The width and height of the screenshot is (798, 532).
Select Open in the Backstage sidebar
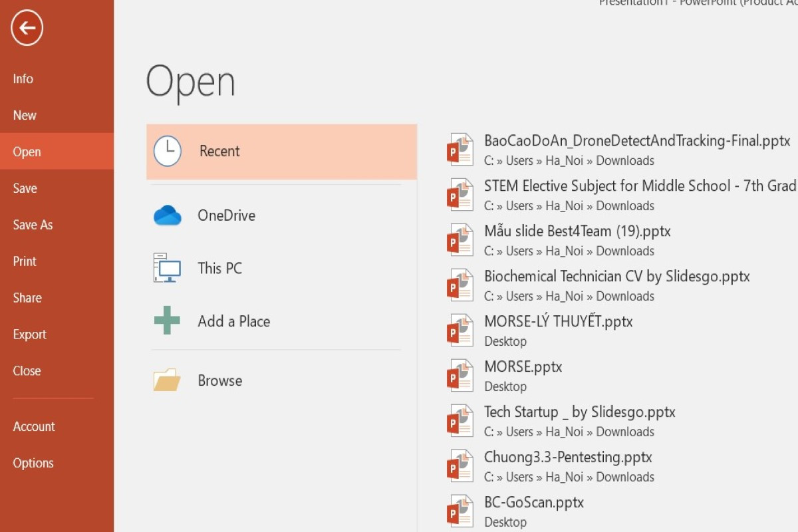click(57, 152)
